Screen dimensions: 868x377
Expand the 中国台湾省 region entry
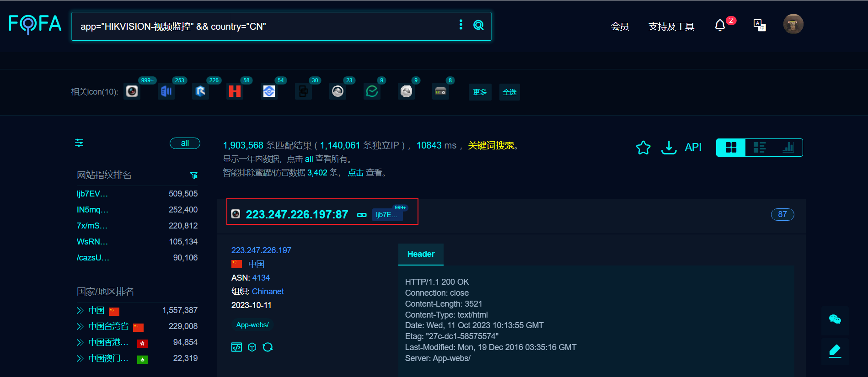(x=80, y=327)
